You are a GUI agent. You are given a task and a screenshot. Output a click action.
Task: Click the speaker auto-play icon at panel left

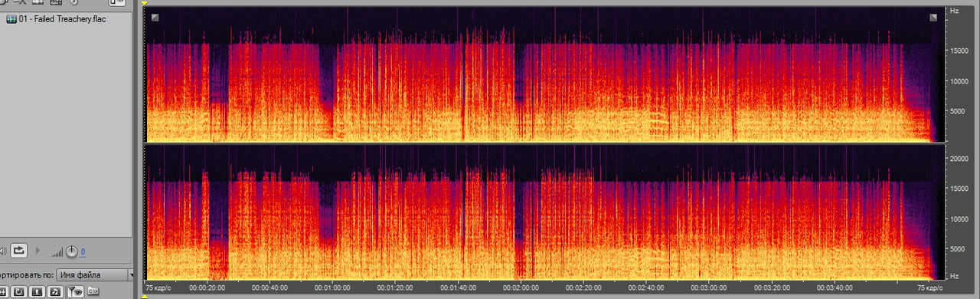[3, 251]
